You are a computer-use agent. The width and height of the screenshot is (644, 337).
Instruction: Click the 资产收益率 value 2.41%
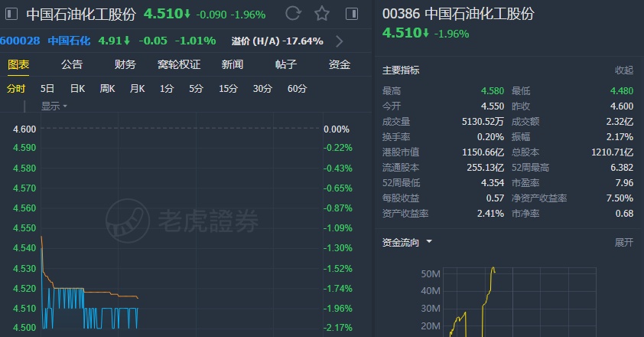point(490,214)
